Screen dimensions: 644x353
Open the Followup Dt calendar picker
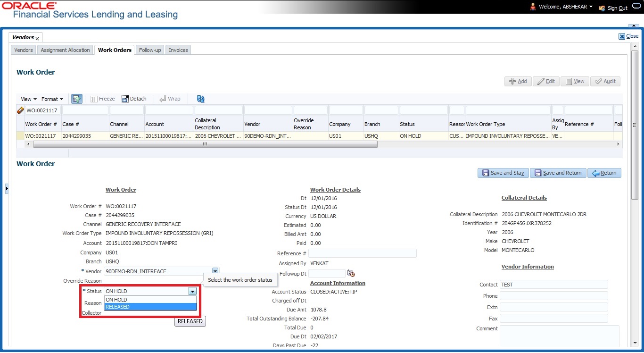[351, 273]
